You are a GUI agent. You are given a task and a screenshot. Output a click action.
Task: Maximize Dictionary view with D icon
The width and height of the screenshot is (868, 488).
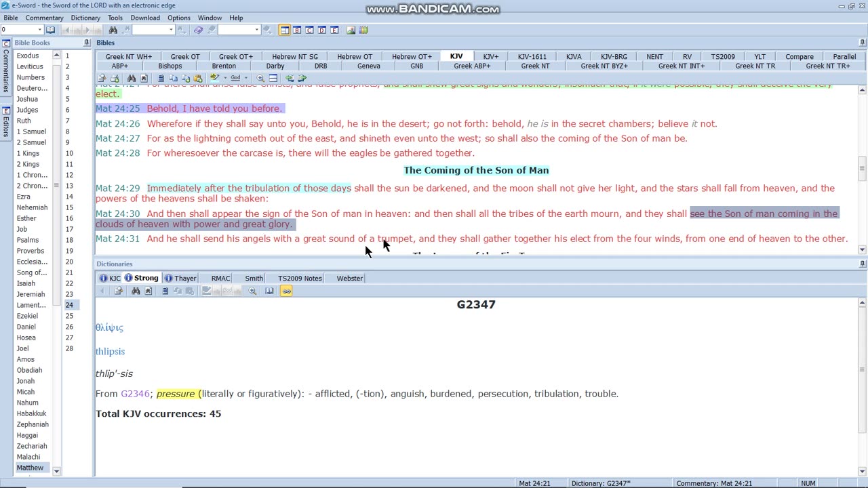[x=322, y=30]
